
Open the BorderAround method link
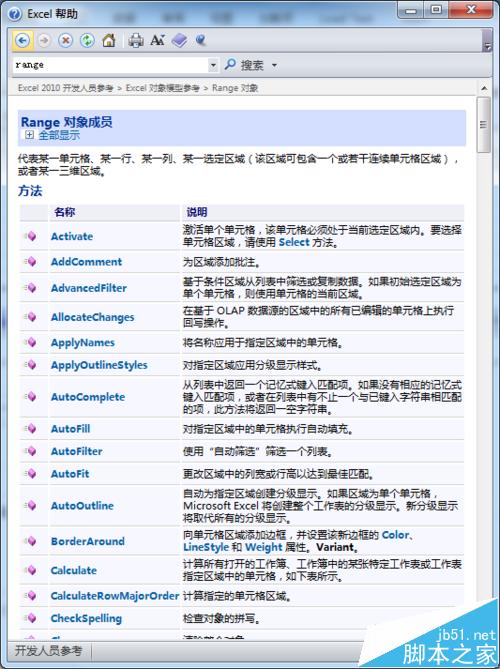pos(87,541)
